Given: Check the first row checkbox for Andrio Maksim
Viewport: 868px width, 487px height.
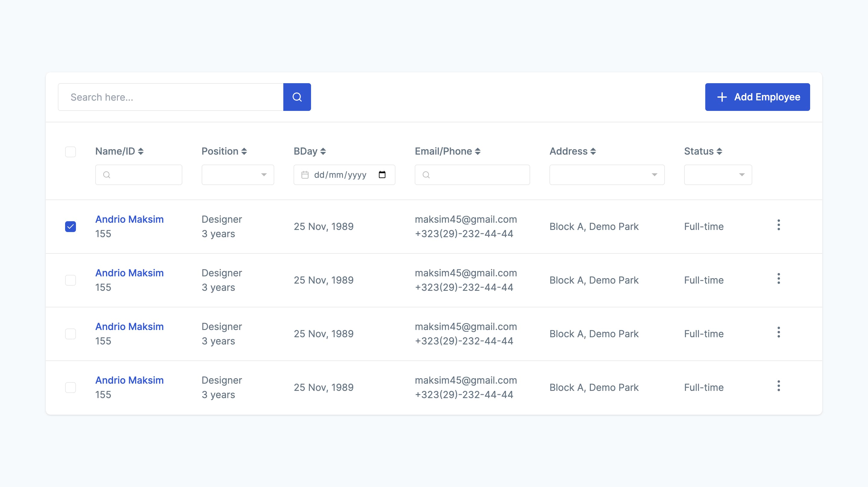Looking at the screenshot, I should coord(70,225).
